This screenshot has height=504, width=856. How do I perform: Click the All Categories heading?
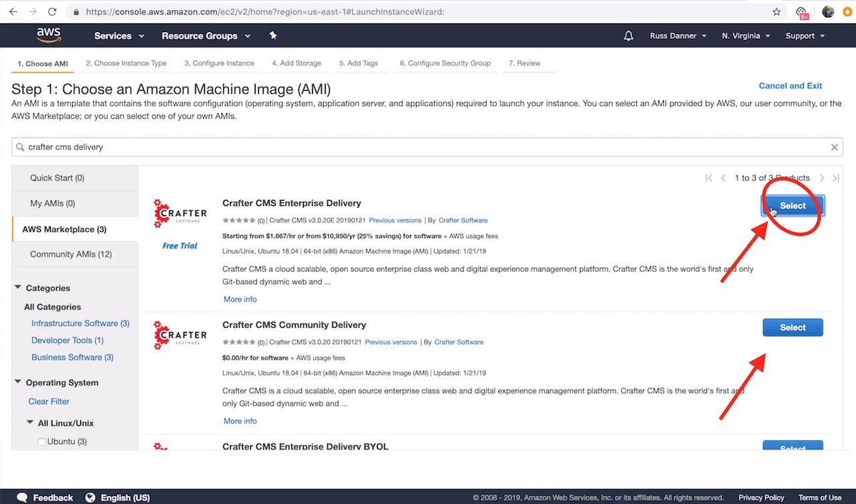click(x=52, y=307)
